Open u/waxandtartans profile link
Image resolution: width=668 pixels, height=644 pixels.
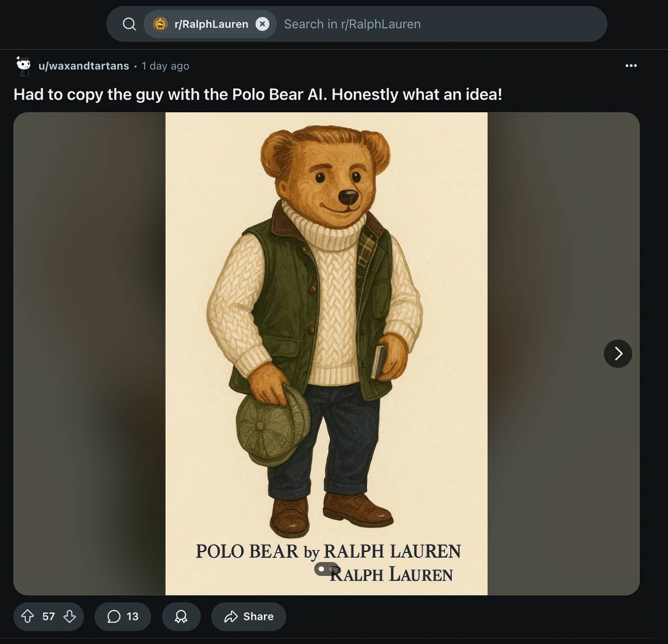(x=83, y=66)
